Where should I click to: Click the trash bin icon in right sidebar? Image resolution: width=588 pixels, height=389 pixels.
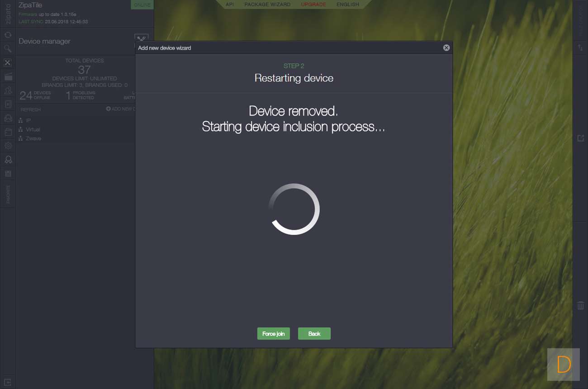pos(580,306)
